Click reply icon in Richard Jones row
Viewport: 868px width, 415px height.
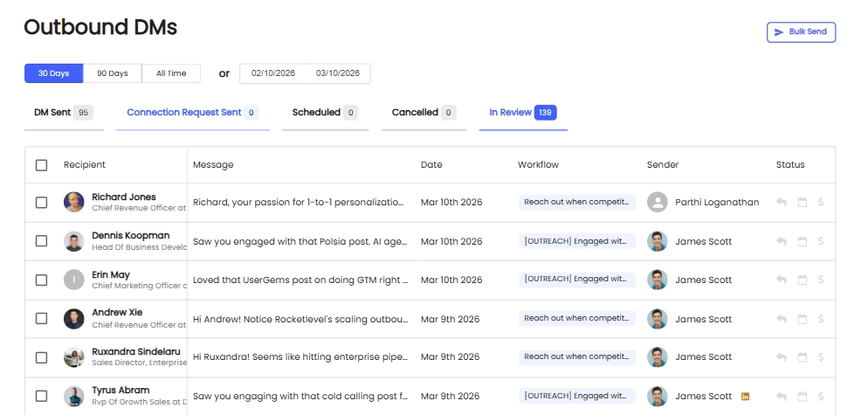point(782,202)
